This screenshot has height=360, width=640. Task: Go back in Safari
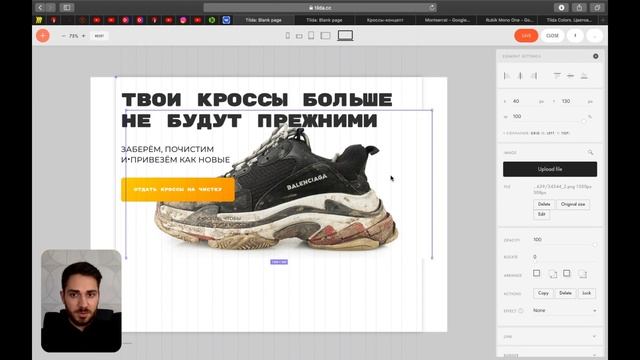pyautogui.click(x=40, y=7)
